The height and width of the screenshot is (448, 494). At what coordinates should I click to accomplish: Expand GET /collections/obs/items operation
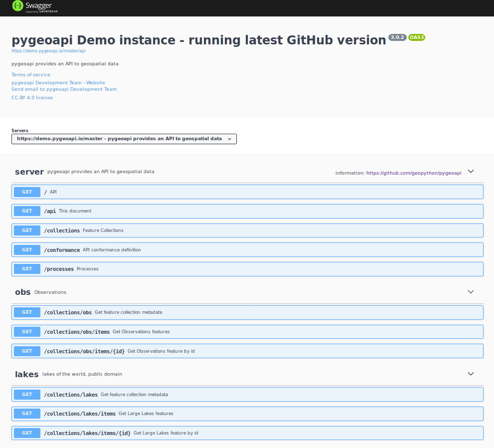click(247, 332)
